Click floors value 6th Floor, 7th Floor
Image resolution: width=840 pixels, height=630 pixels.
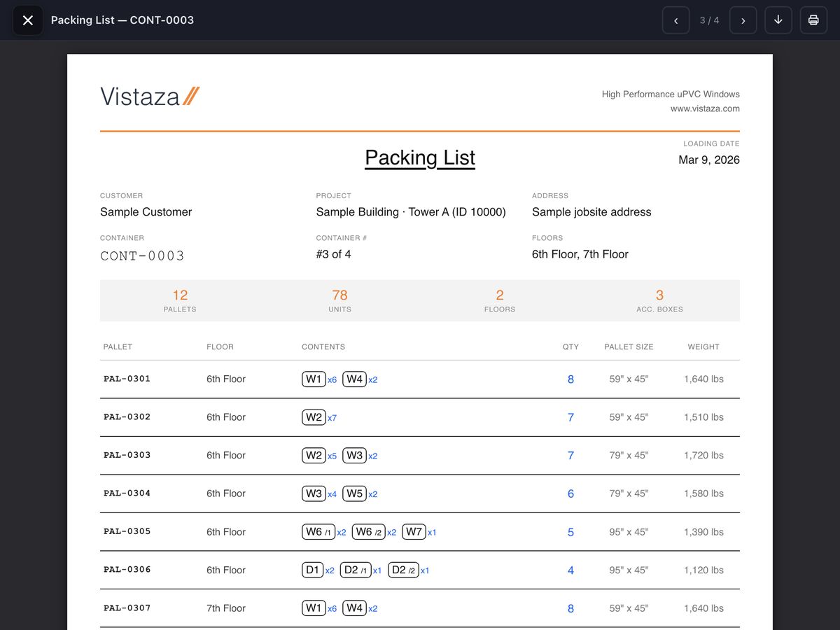(580, 254)
